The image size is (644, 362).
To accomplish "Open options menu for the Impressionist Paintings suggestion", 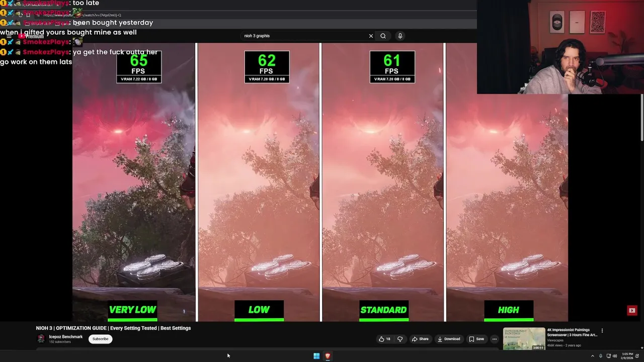I will tap(602, 331).
